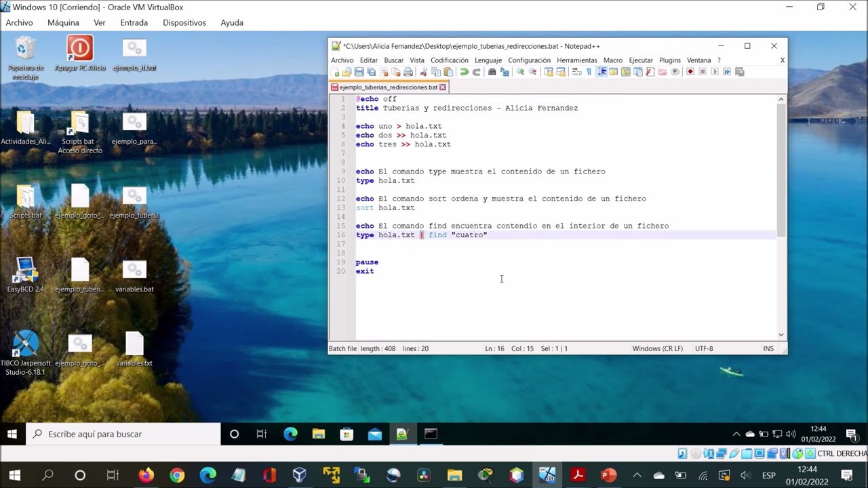Click the Batch file status bar label
The height and width of the screenshot is (488, 868).
(x=342, y=348)
